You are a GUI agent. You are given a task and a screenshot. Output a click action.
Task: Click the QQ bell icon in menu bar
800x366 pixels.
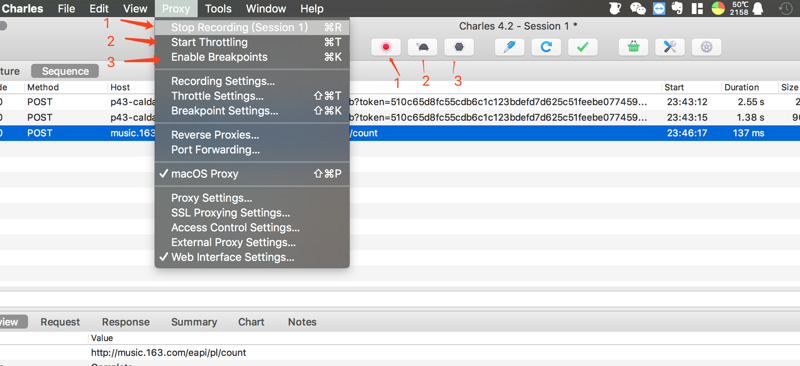[x=758, y=8]
